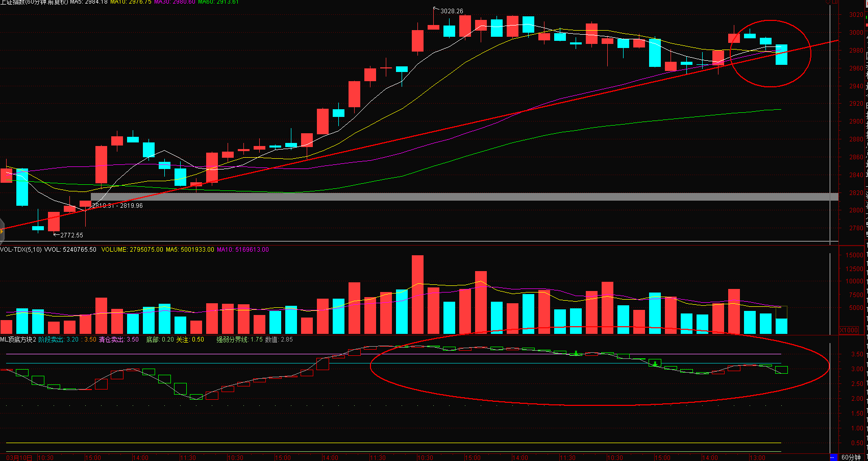Select the 3020 price axis label
868x461 pixels.
(x=856, y=15)
